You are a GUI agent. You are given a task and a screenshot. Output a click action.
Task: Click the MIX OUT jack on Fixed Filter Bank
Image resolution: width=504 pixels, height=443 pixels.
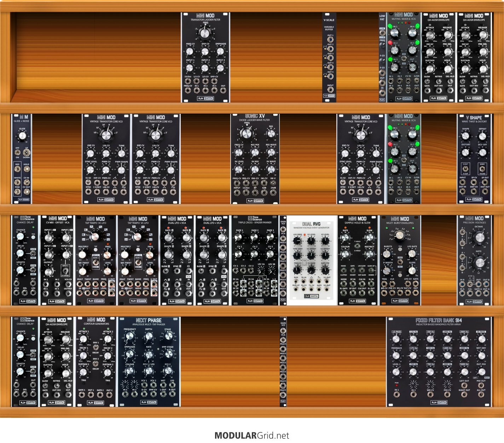click(481, 385)
